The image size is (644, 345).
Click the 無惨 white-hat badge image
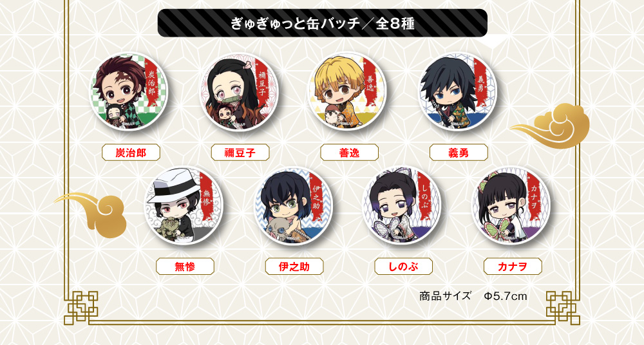(x=184, y=205)
